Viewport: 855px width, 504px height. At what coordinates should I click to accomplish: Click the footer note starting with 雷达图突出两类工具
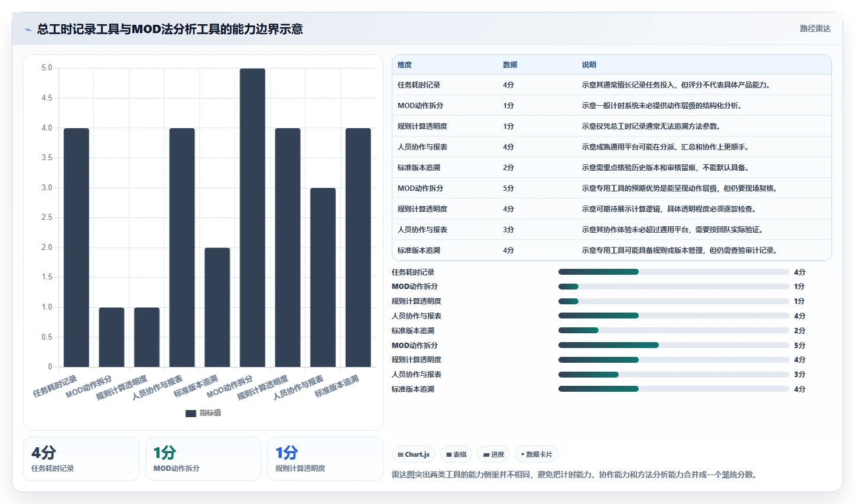(x=574, y=475)
